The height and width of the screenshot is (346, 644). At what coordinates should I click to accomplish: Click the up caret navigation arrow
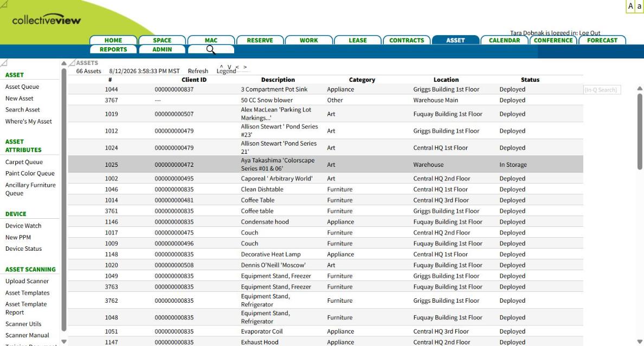pos(221,67)
